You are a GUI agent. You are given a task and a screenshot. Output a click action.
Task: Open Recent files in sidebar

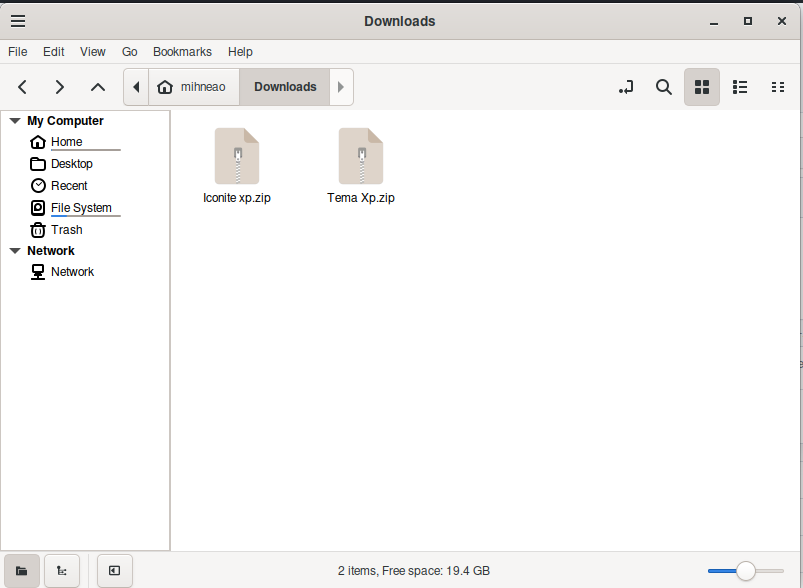(69, 186)
